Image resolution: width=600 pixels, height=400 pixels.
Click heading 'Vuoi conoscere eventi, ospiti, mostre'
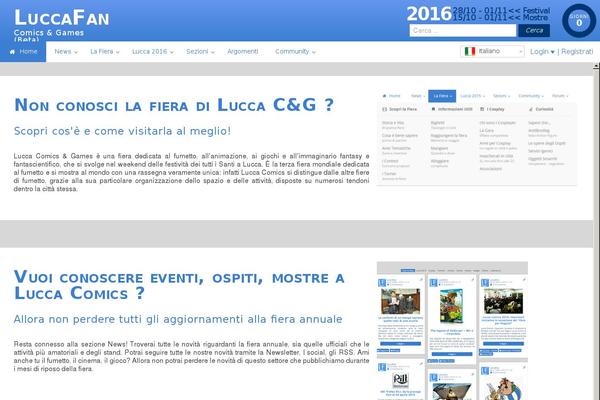coord(179,286)
